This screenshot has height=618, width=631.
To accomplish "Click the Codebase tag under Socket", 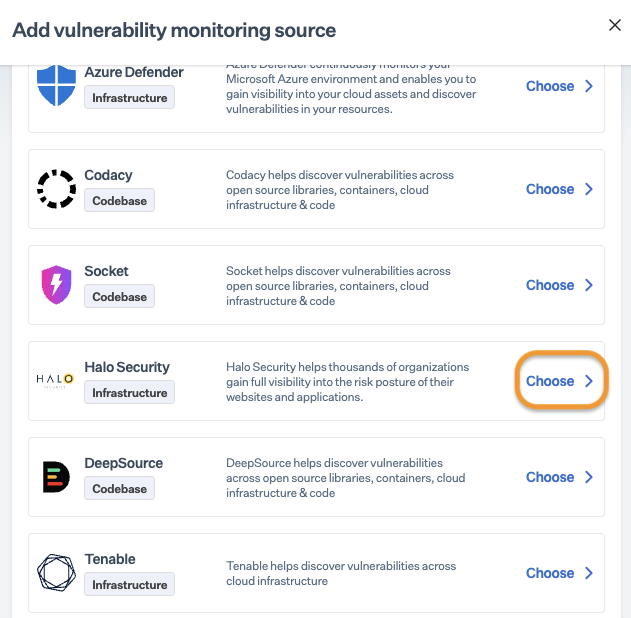I will click(119, 297).
